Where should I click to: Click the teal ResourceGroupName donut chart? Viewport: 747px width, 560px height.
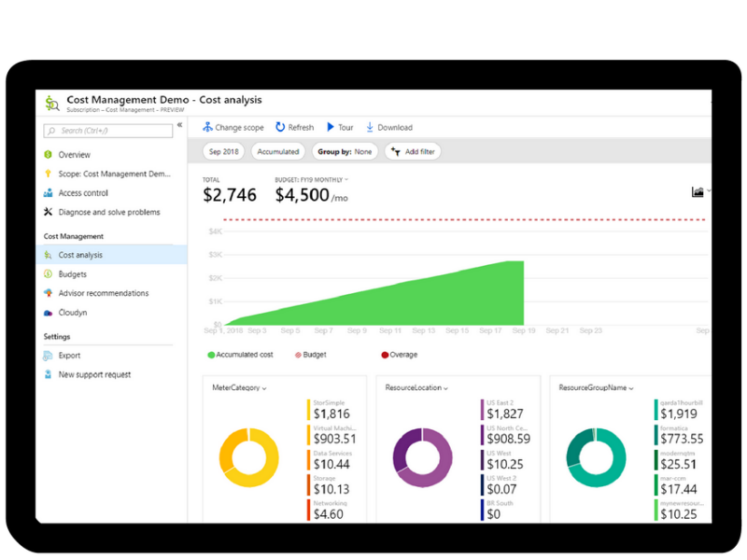click(596, 457)
